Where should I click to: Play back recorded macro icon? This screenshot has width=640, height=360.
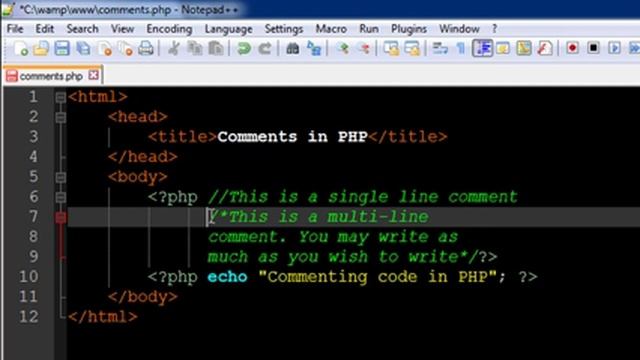[x=614, y=49]
